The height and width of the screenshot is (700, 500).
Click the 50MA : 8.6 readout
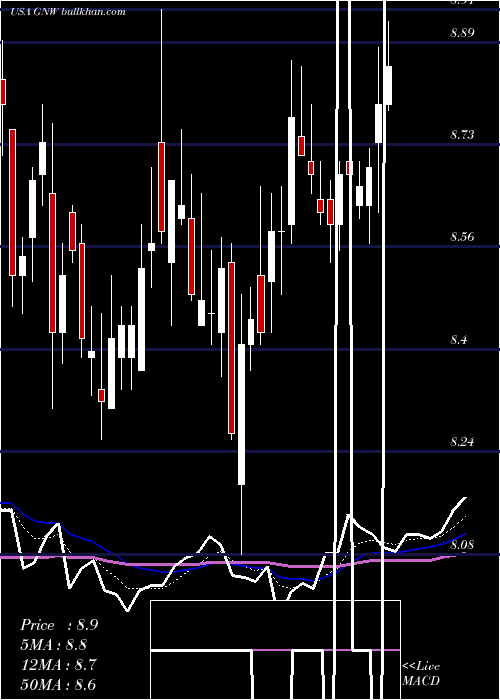point(58,684)
